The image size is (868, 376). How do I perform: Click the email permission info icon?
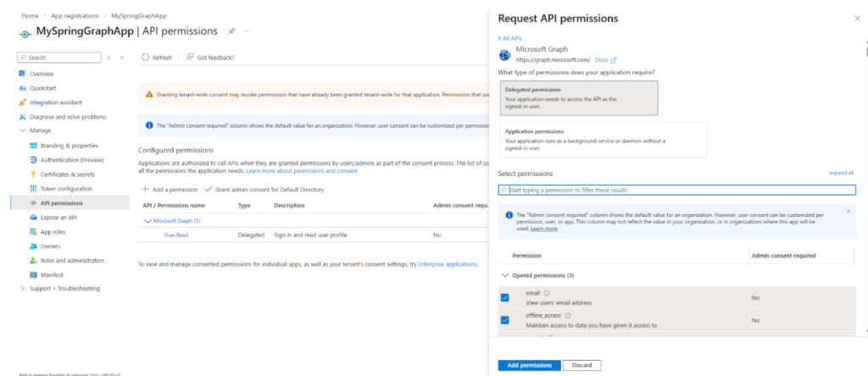(547, 293)
